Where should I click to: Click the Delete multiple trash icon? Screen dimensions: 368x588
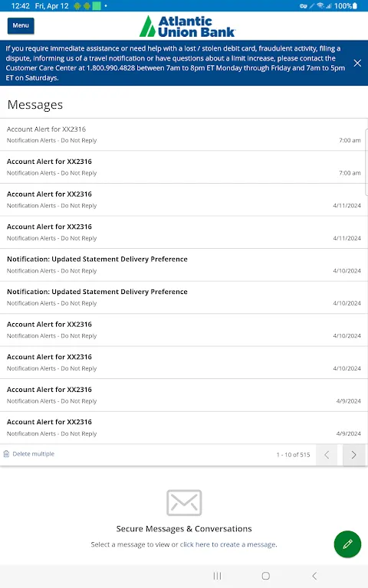click(6, 454)
